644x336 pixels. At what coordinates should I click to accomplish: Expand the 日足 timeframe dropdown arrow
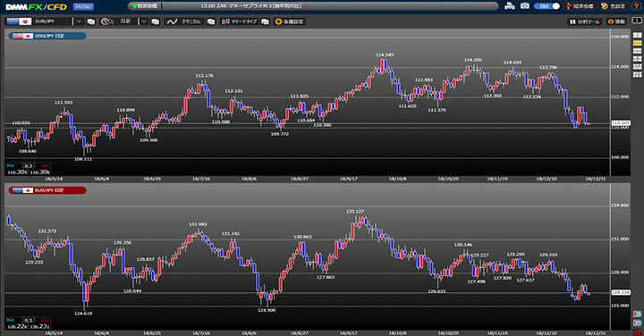point(144,21)
